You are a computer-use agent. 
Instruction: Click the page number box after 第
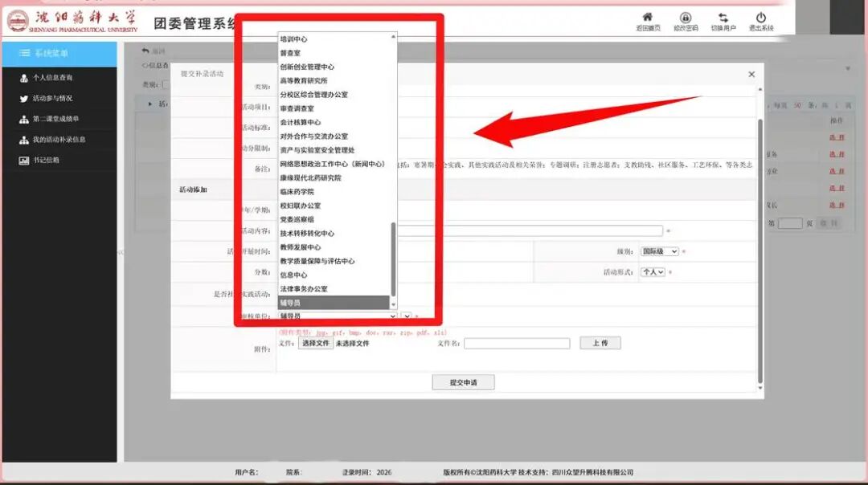point(790,223)
